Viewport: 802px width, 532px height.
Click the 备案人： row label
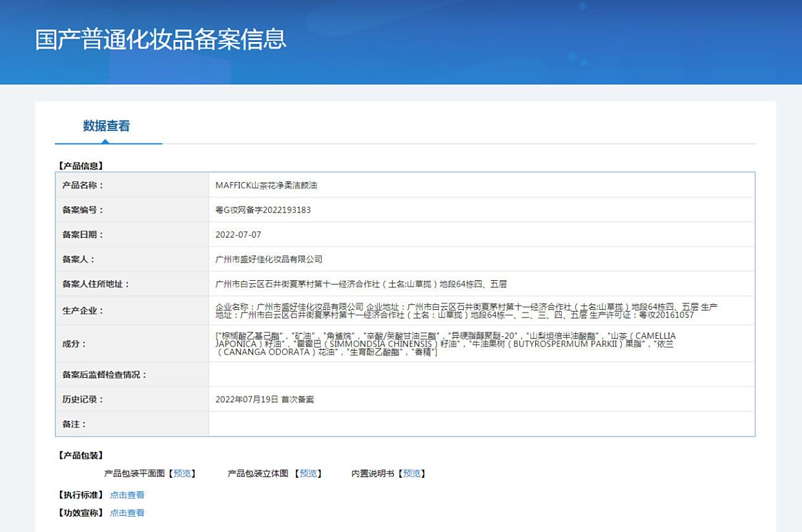[x=78, y=259]
